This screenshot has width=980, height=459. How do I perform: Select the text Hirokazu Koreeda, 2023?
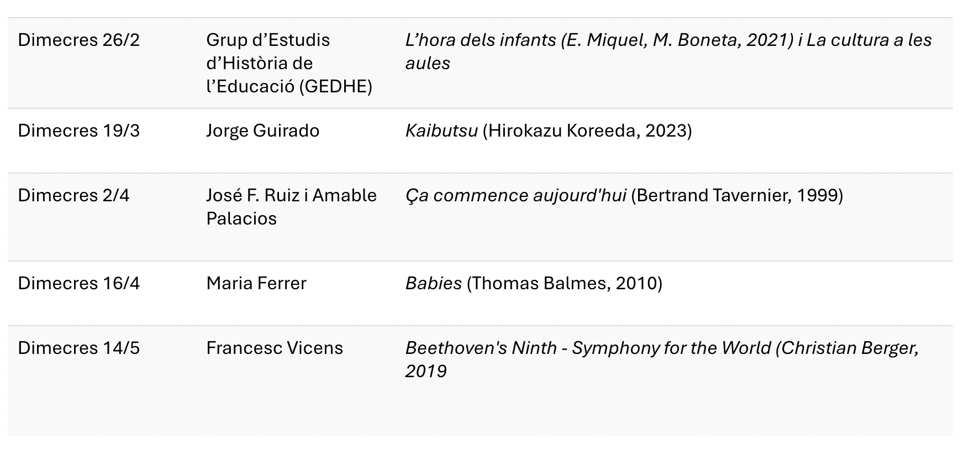coord(587,131)
